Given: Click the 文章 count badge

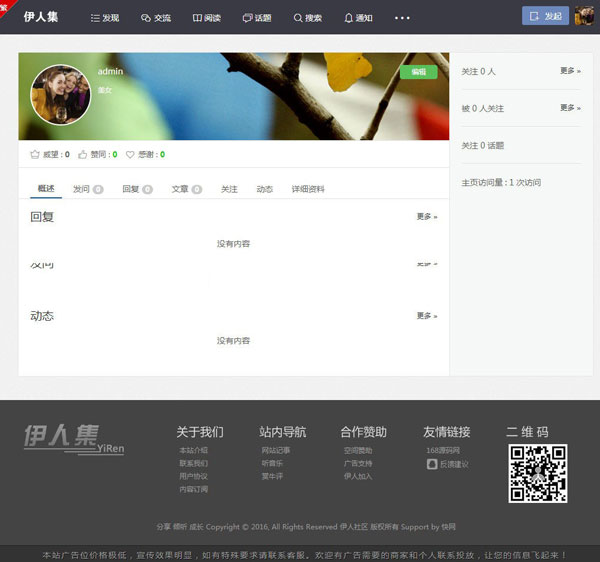Looking at the screenshot, I should [x=197, y=189].
